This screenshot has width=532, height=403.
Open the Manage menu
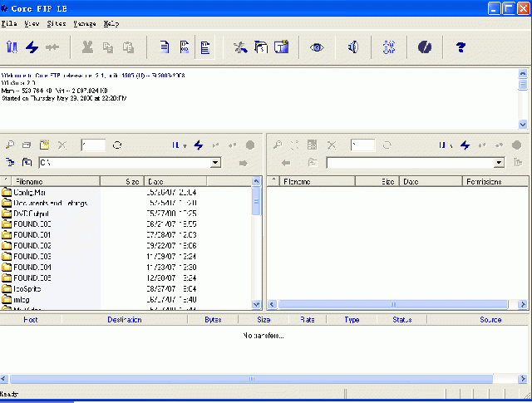pos(85,23)
